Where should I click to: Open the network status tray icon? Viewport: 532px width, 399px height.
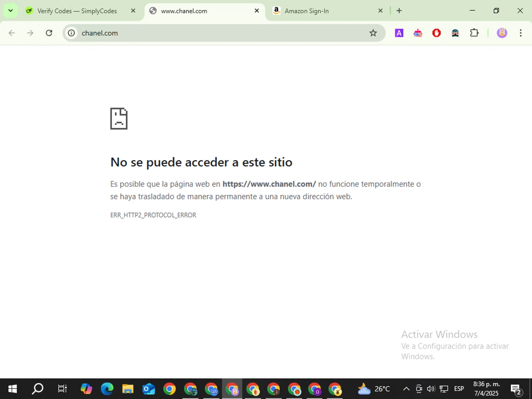[x=444, y=389]
